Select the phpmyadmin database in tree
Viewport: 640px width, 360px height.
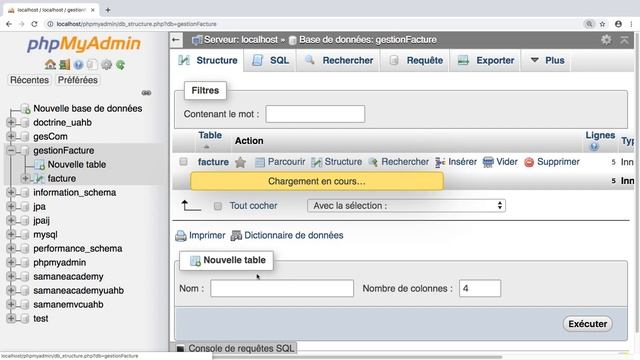click(60, 262)
